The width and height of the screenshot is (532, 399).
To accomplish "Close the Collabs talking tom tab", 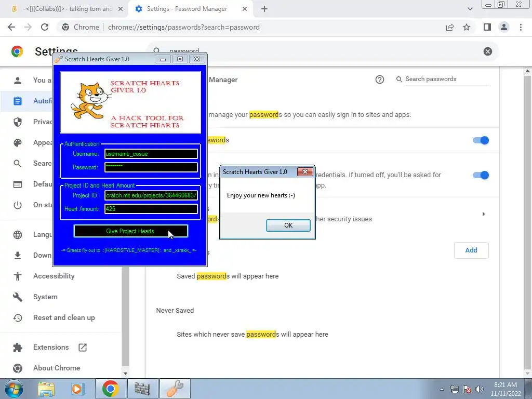I will 121,9.
